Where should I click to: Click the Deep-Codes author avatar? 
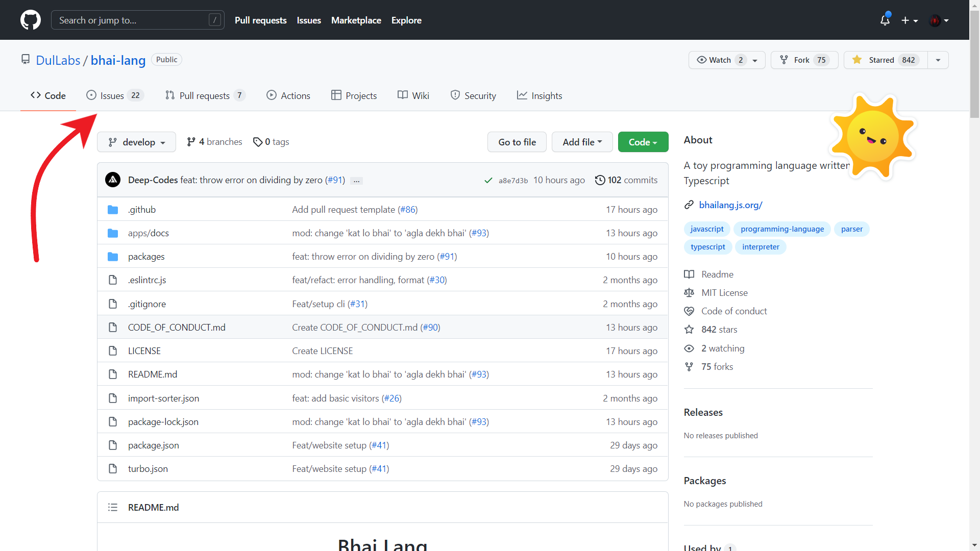coord(113,180)
